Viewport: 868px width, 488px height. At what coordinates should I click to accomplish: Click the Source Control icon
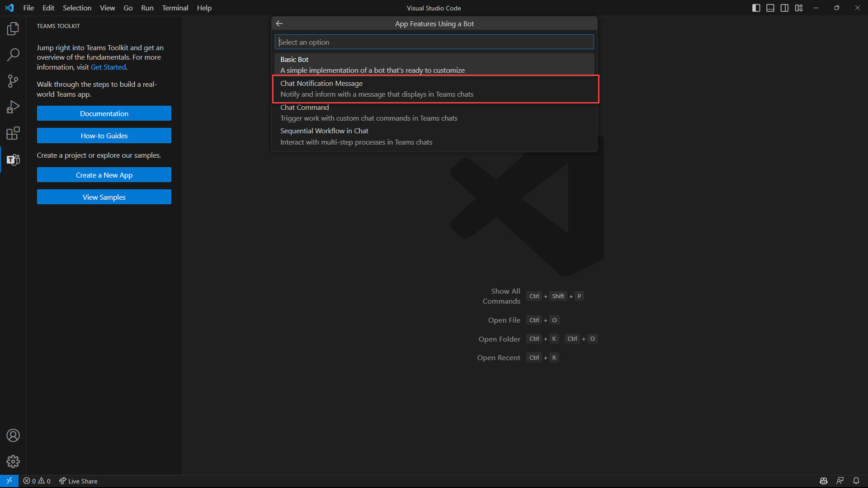click(13, 80)
